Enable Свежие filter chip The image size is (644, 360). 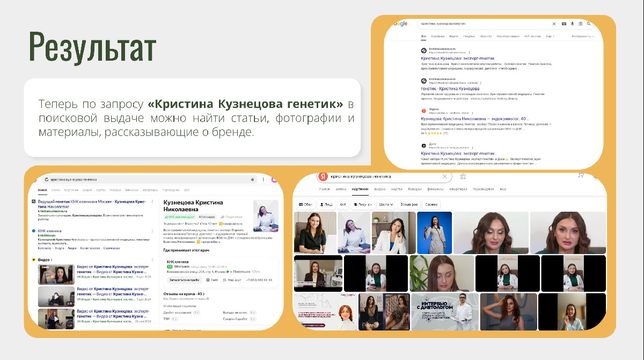tap(431, 204)
